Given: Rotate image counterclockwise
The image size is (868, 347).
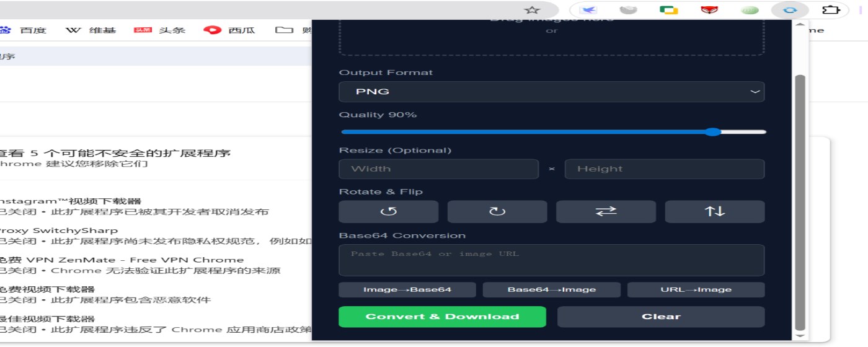Looking at the screenshot, I should (389, 211).
